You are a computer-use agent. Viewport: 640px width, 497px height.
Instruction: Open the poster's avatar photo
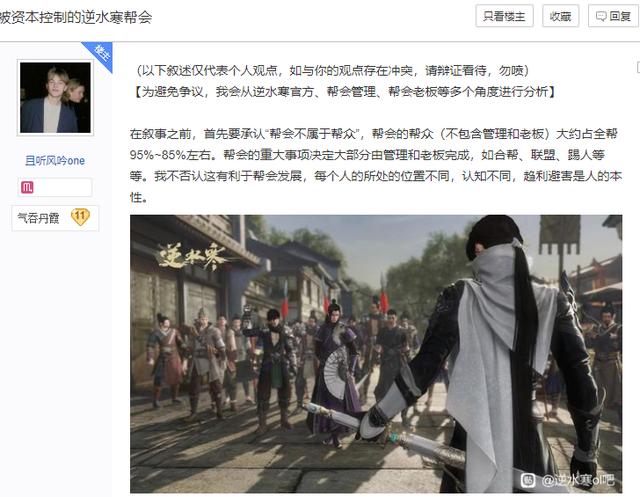55,98
